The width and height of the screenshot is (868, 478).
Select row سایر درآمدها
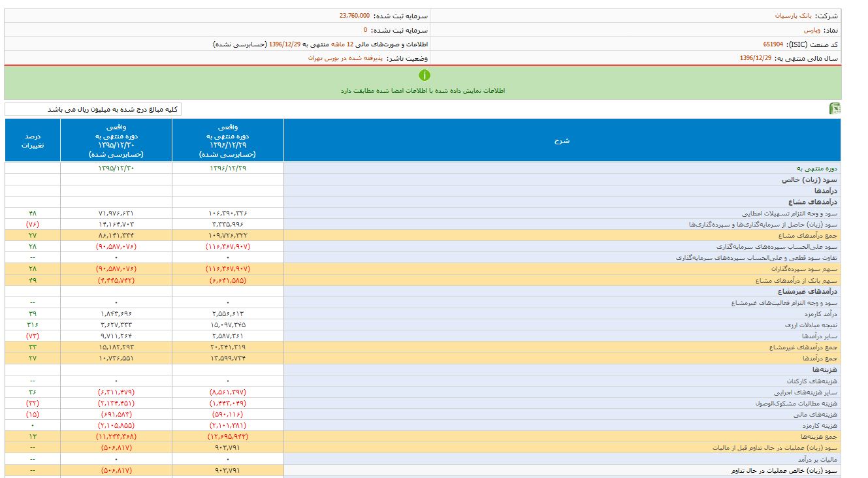click(423, 336)
